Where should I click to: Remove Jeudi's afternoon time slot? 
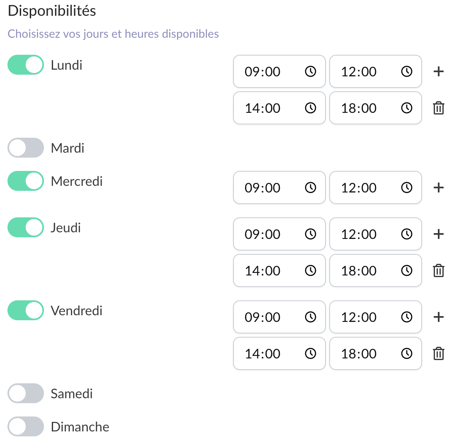pos(438,271)
